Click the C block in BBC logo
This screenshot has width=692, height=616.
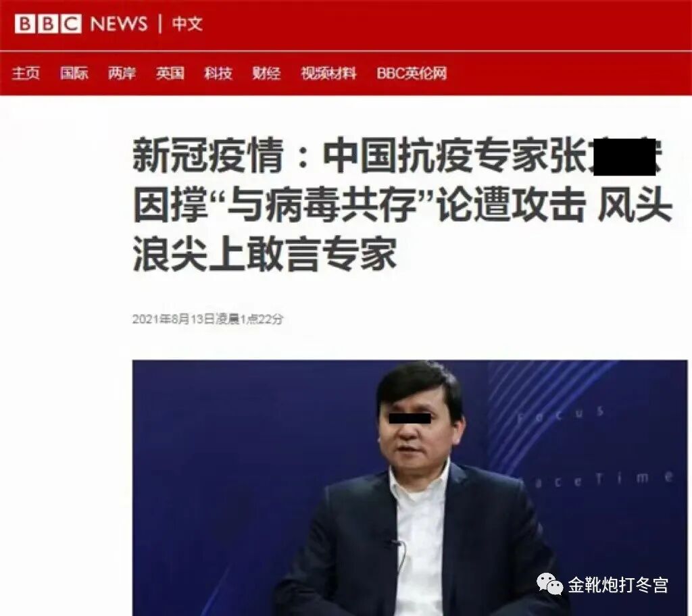click(x=71, y=24)
